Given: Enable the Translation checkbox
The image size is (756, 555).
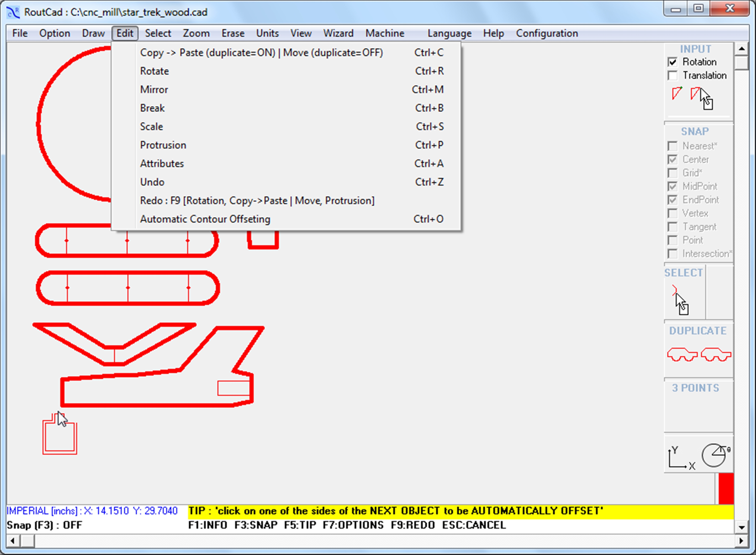Looking at the screenshot, I should [673, 76].
